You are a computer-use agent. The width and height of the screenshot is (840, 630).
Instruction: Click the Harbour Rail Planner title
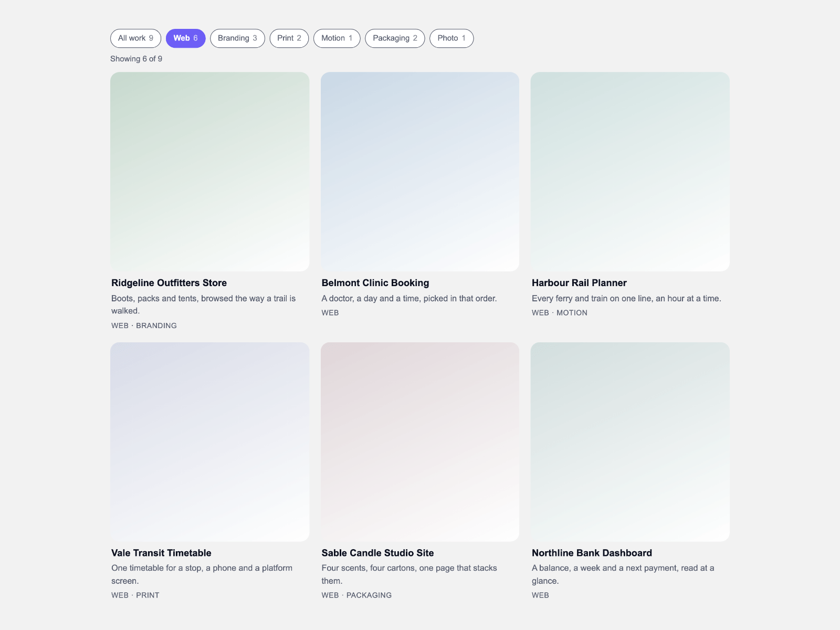click(579, 283)
